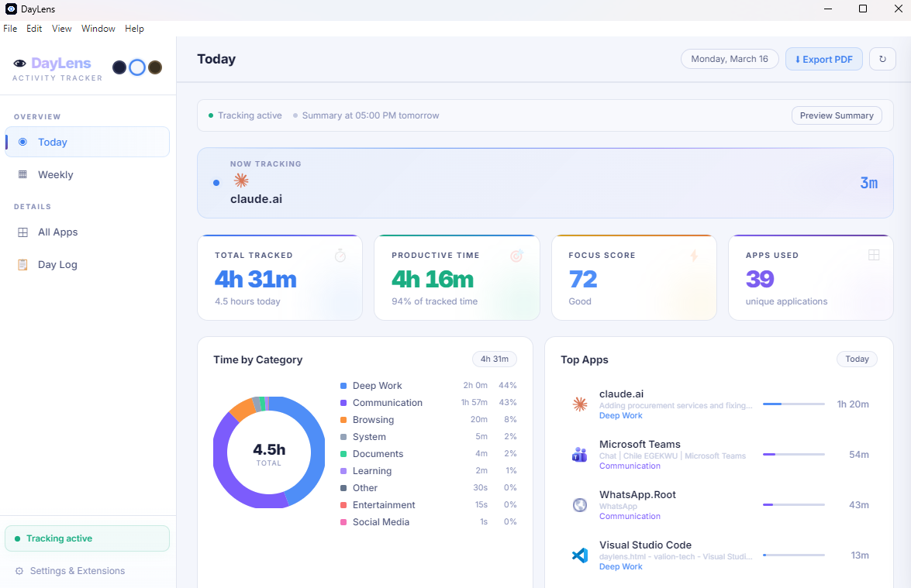911x588 pixels.
Task: Click the DayLens eye logo icon
Action: pyautogui.click(x=19, y=64)
